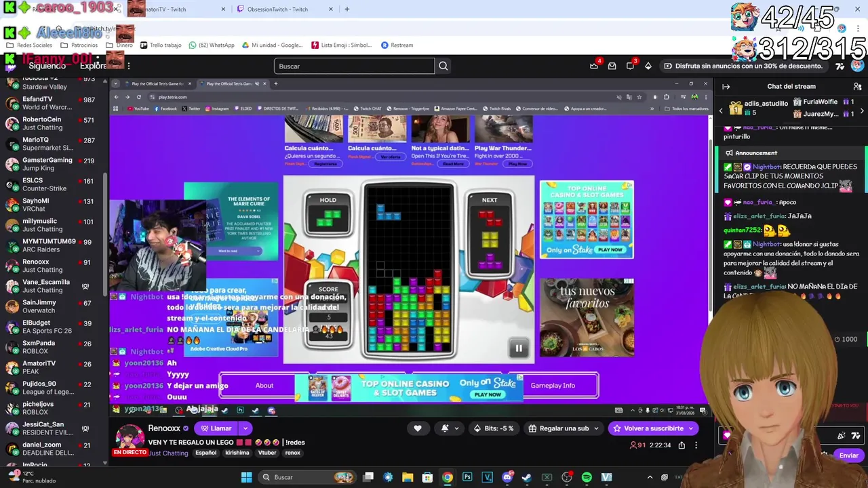Image resolution: width=868 pixels, height=488 pixels.
Task: Open the three-dot more options under the stream
Action: point(696,445)
